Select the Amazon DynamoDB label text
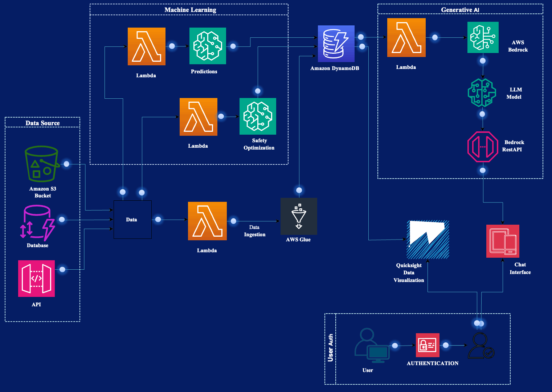This screenshot has width=552, height=392. 335,68
